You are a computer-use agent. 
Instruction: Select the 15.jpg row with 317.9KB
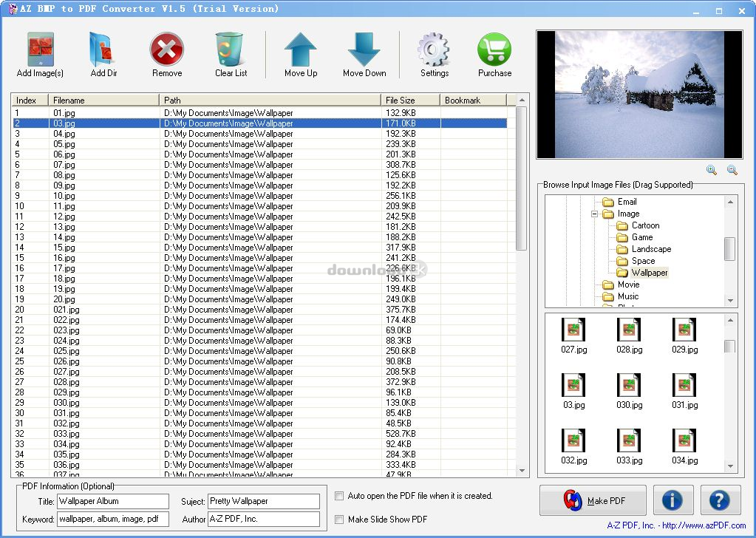pos(260,248)
